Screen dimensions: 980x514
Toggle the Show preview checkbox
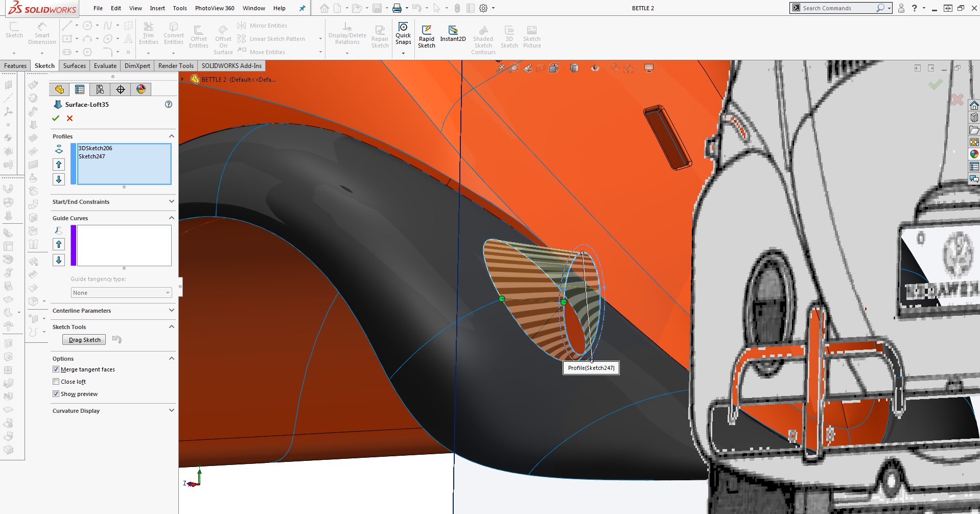click(x=56, y=394)
